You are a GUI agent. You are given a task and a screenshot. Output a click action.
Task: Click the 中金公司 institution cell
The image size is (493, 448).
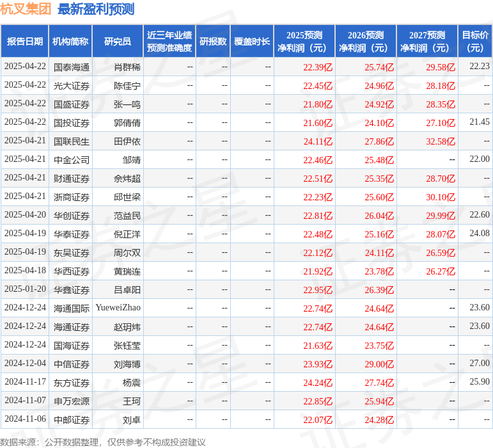pos(72,160)
